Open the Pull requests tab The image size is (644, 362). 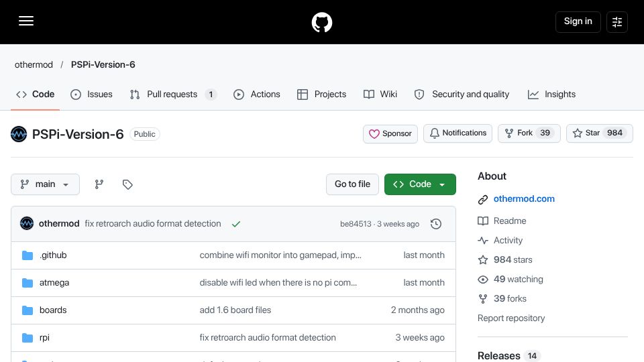pos(173,95)
